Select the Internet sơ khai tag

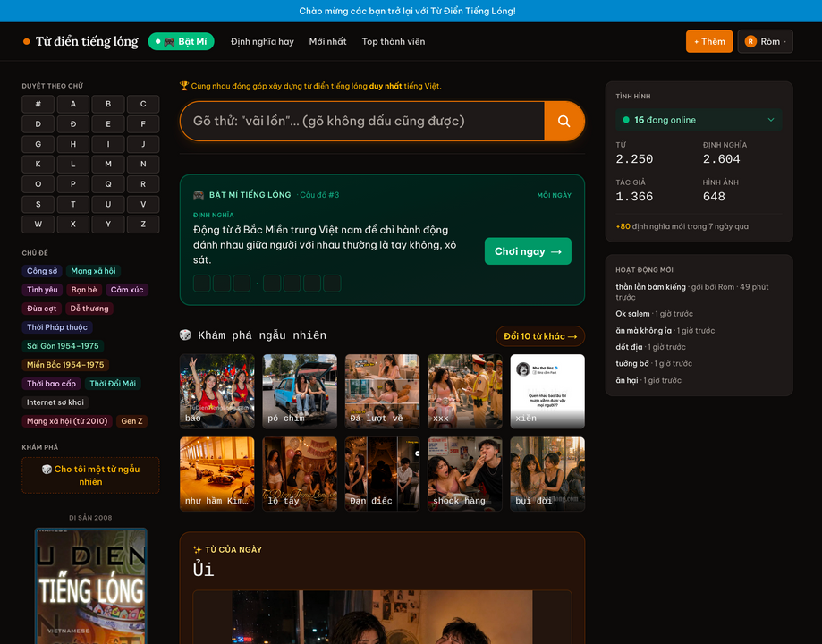click(55, 402)
